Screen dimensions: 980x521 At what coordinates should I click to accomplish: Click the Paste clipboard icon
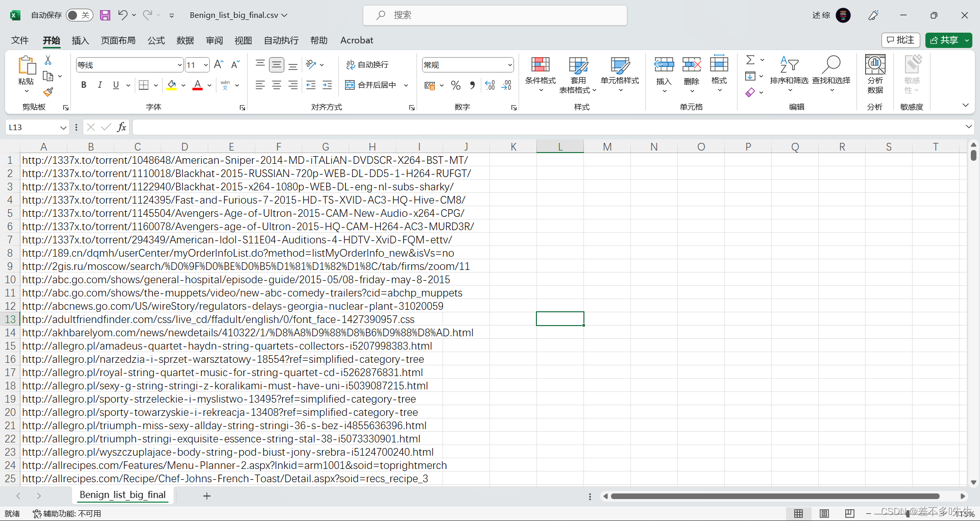tap(26, 66)
